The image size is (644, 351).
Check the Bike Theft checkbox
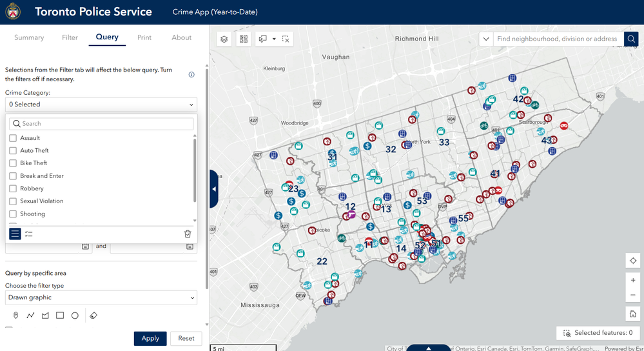click(x=13, y=163)
